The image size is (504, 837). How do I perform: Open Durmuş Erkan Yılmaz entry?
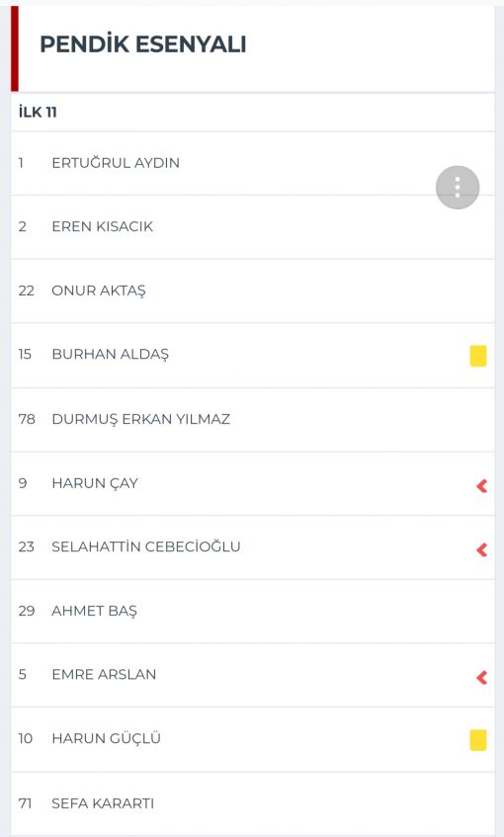[252, 420]
